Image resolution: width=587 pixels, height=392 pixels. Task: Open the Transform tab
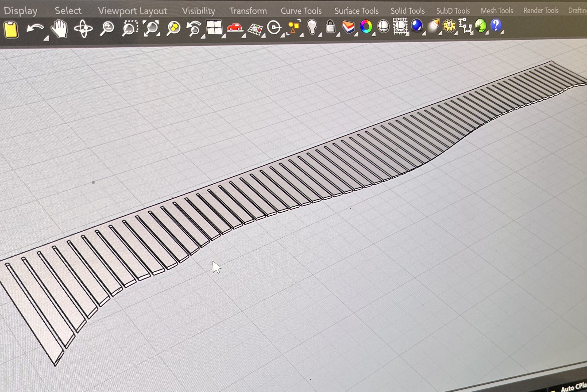tap(248, 11)
